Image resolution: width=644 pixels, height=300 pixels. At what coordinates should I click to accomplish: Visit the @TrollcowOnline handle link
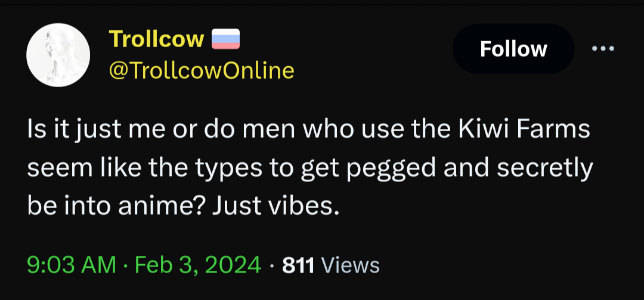click(202, 71)
